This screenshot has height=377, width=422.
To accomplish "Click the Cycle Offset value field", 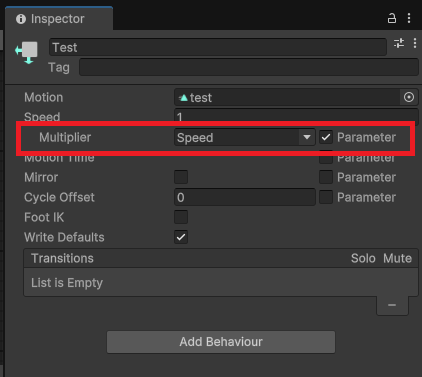I will click(x=245, y=197).
